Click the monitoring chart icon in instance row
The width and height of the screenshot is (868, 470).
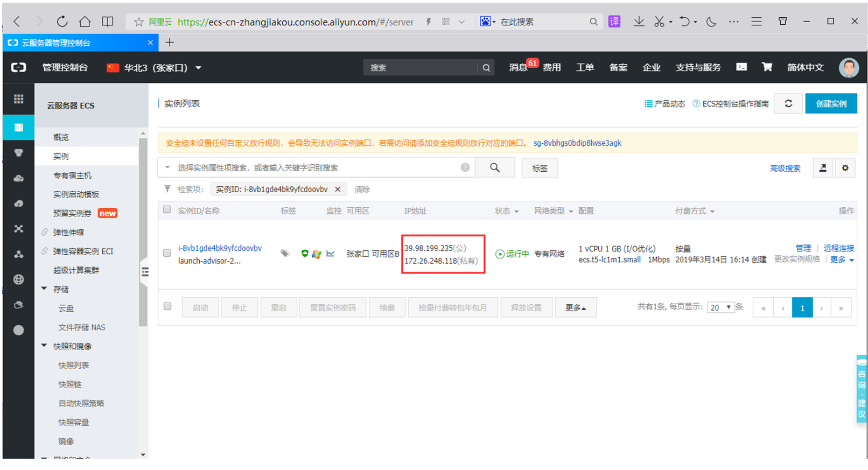point(331,254)
